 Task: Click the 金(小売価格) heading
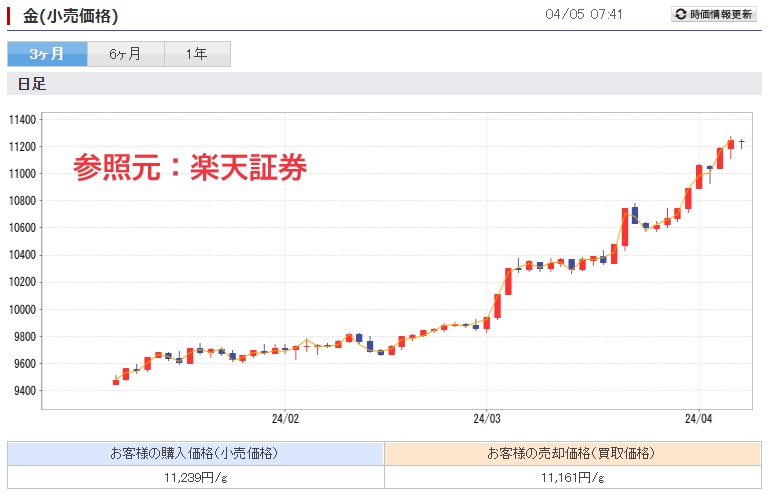click(71, 16)
